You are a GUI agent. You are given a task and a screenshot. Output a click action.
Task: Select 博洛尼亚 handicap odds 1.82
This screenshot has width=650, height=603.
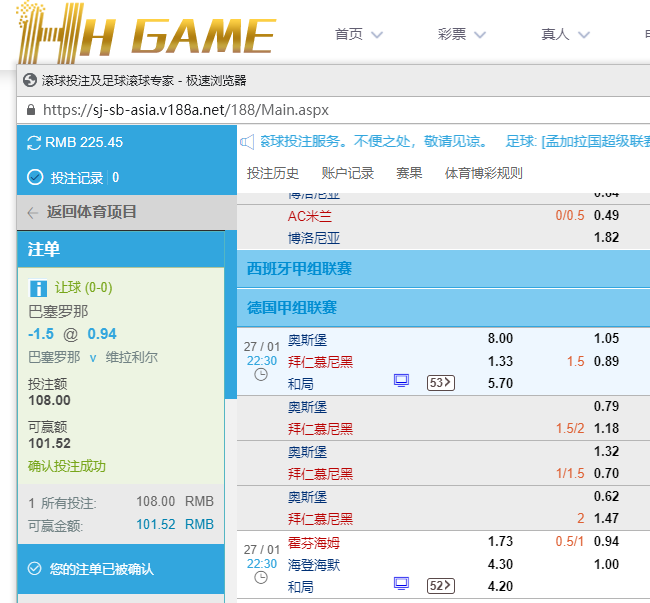coord(606,237)
